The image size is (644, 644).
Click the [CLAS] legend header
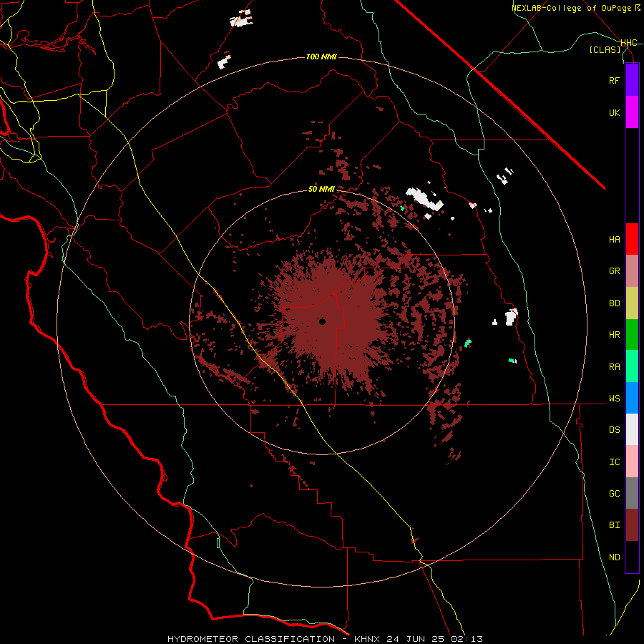coord(605,50)
